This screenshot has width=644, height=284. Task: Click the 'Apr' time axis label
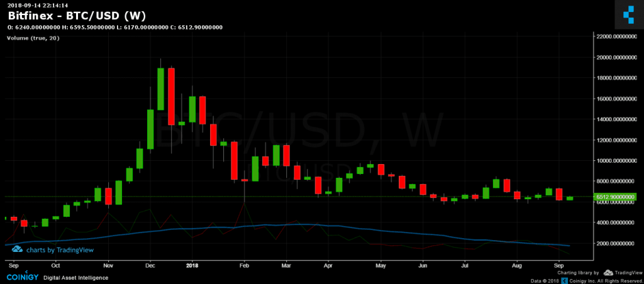[328, 266]
